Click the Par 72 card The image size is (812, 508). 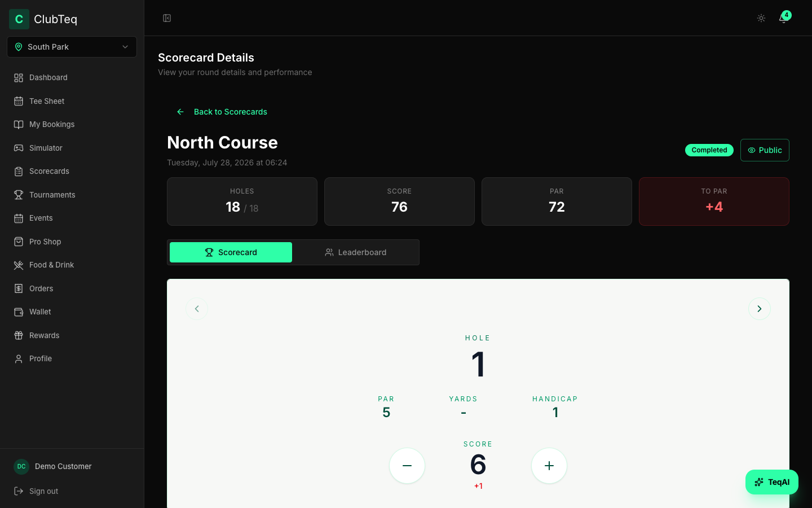pyautogui.click(x=557, y=202)
